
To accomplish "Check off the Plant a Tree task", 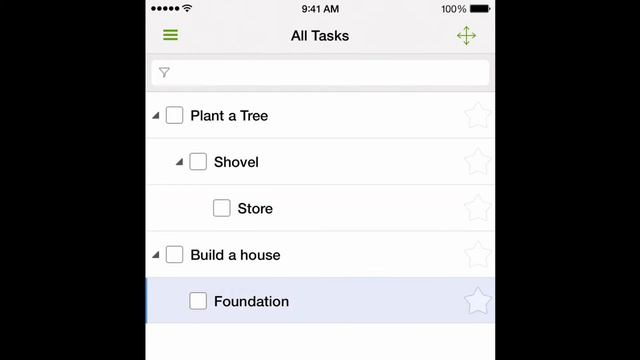I will pos(174,116).
